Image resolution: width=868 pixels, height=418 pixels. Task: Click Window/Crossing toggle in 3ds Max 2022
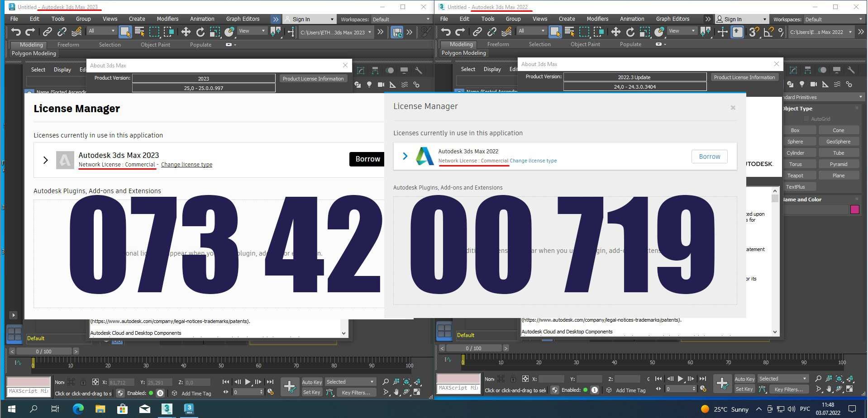tap(599, 32)
